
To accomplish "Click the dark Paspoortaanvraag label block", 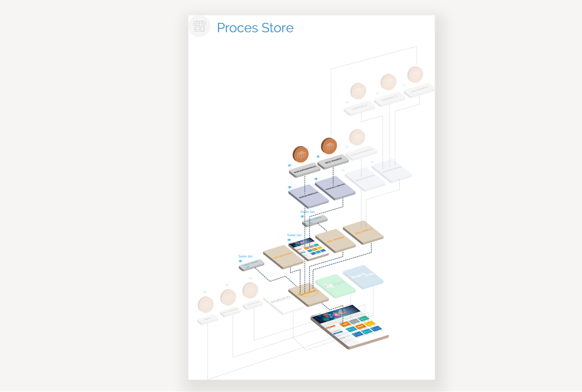I will 305,170.
